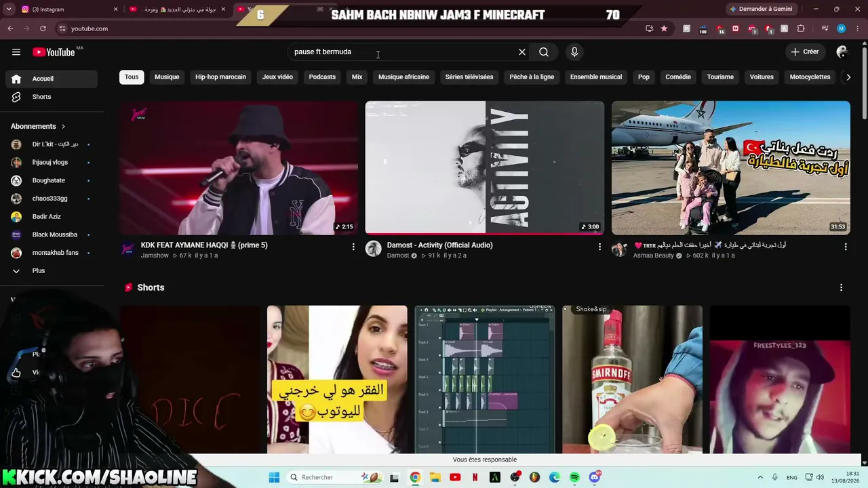Open options menu for Damost Activity video
The image size is (868, 488).
click(x=599, y=247)
